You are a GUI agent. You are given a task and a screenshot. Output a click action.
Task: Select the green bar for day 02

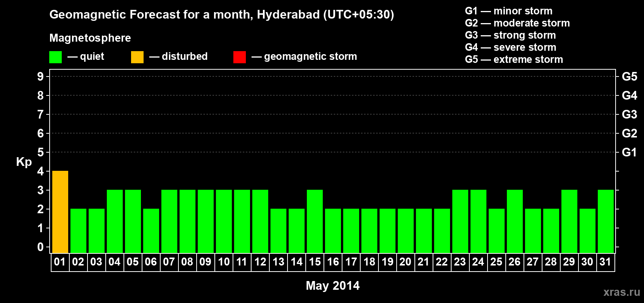click(78, 231)
